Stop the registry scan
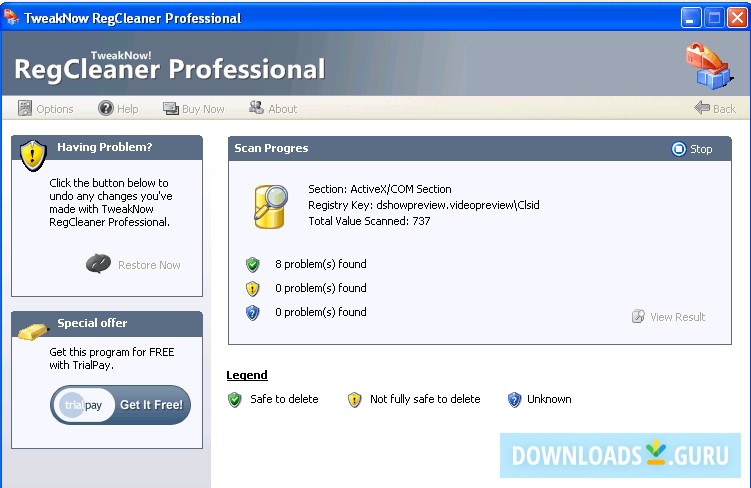 click(692, 149)
